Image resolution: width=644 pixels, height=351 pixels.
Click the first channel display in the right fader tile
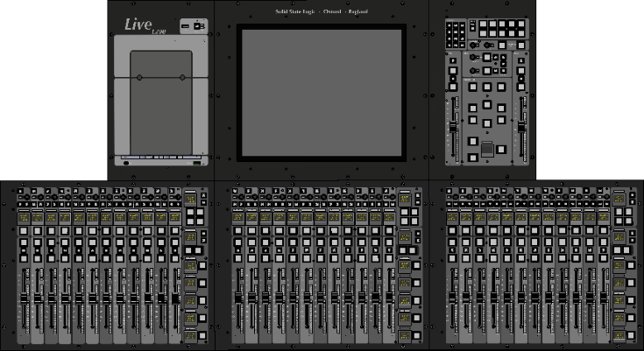(452, 218)
